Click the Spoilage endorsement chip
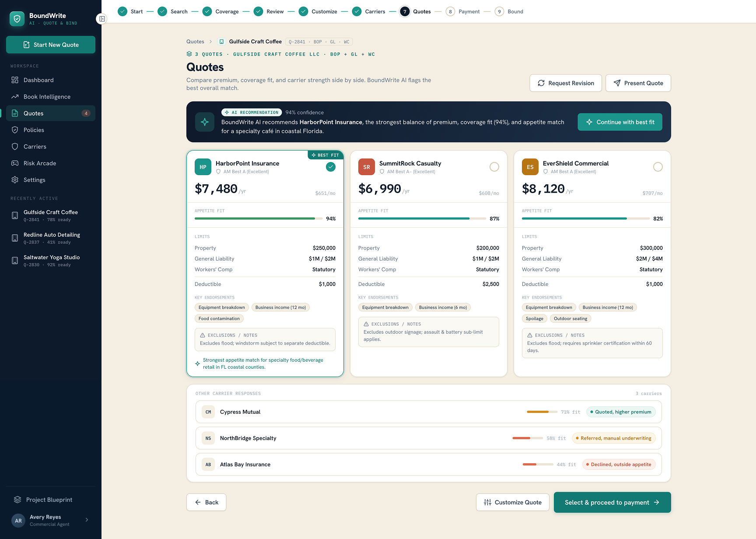 click(535, 319)
